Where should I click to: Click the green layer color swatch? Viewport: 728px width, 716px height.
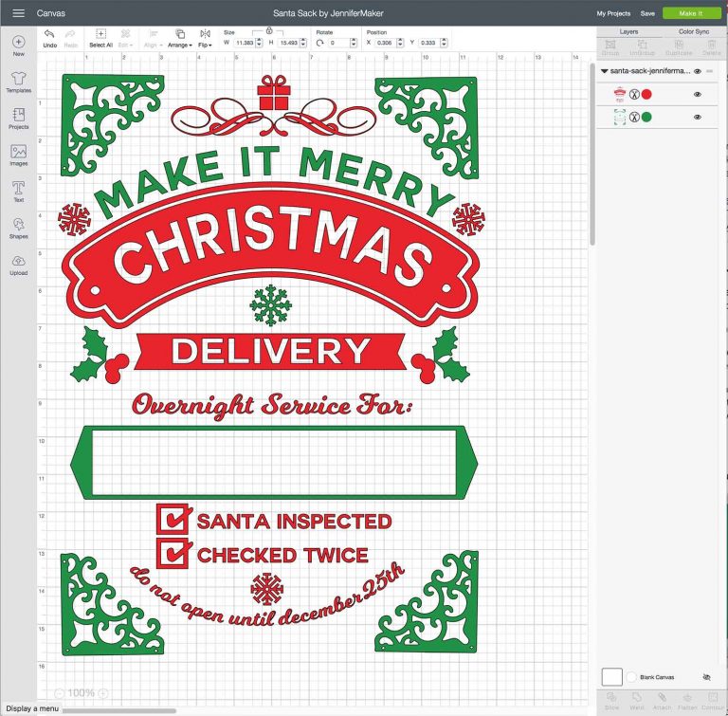646,117
